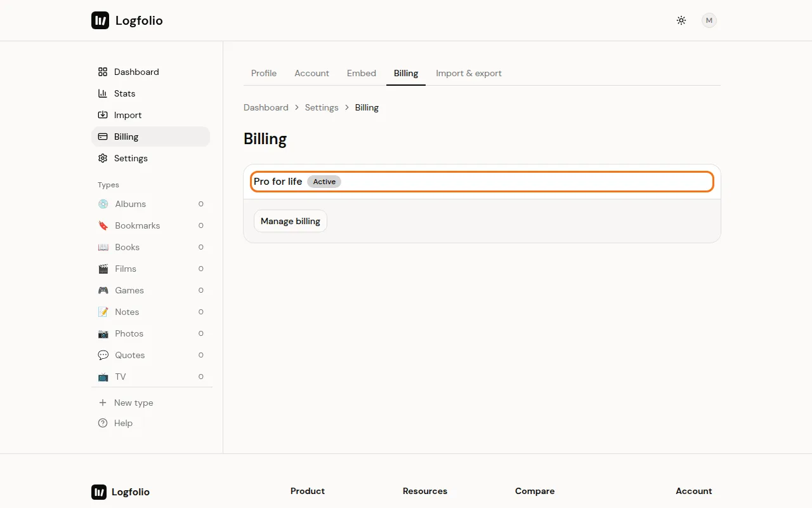
Task: Go to Dashboard via the breadcrumb
Action: click(x=266, y=107)
